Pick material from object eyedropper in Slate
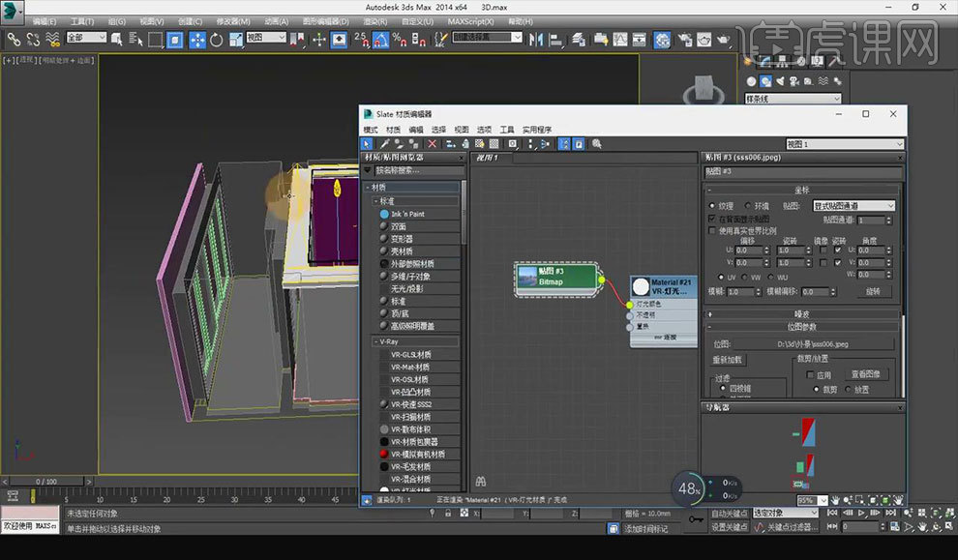958x560 pixels. click(384, 144)
